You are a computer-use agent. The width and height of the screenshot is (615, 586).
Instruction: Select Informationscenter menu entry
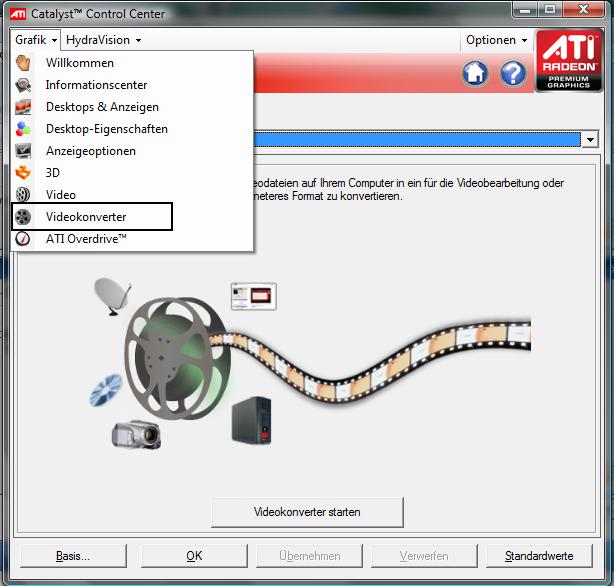point(133,85)
